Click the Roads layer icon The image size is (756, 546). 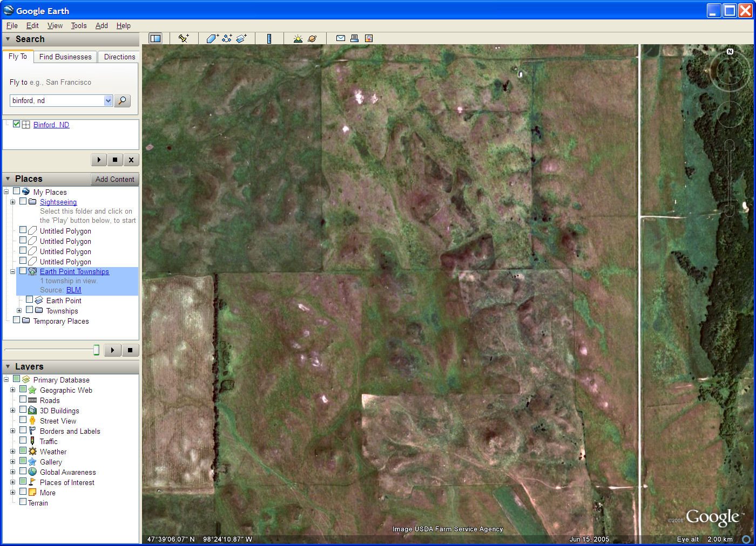click(x=32, y=400)
